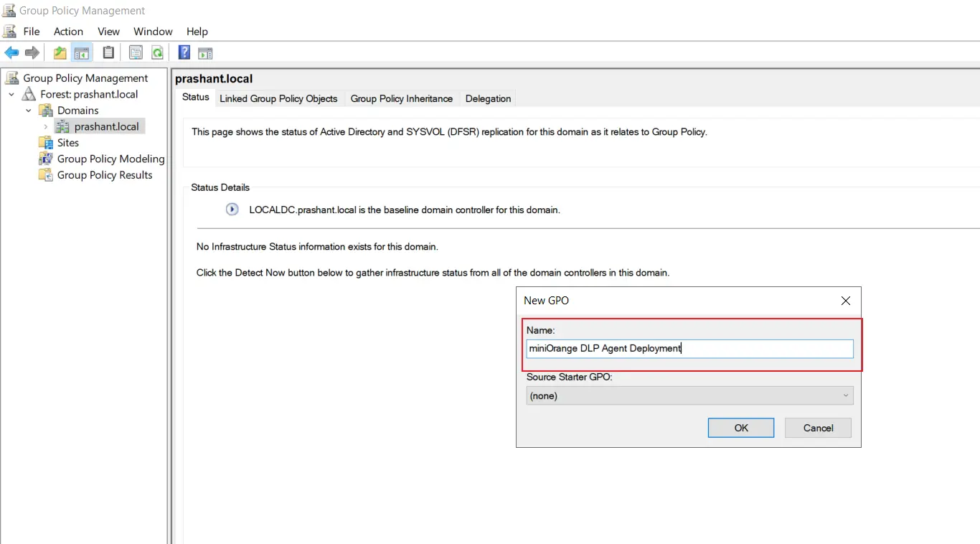Click the Properties clipboard icon

(x=108, y=52)
